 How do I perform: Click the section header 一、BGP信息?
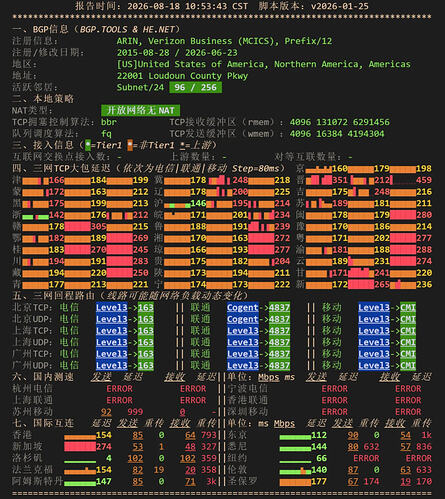pos(40,29)
